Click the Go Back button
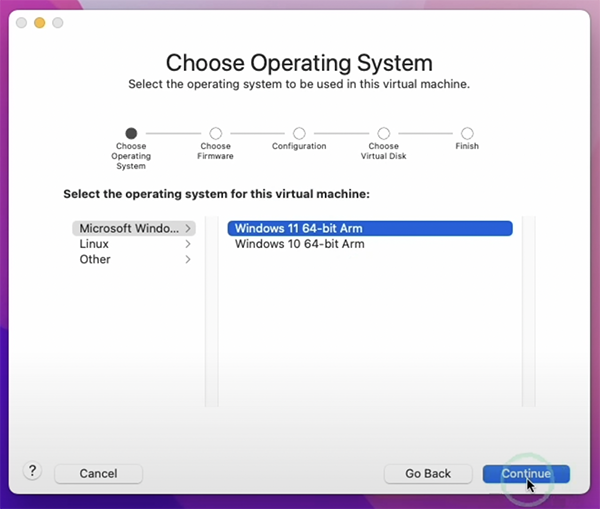 tap(428, 474)
